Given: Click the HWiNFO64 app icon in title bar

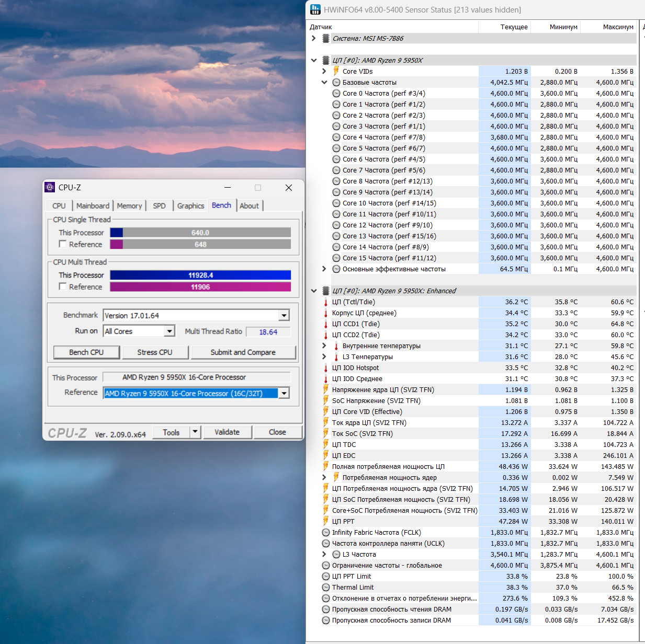Looking at the screenshot, I should pos(315,9).
